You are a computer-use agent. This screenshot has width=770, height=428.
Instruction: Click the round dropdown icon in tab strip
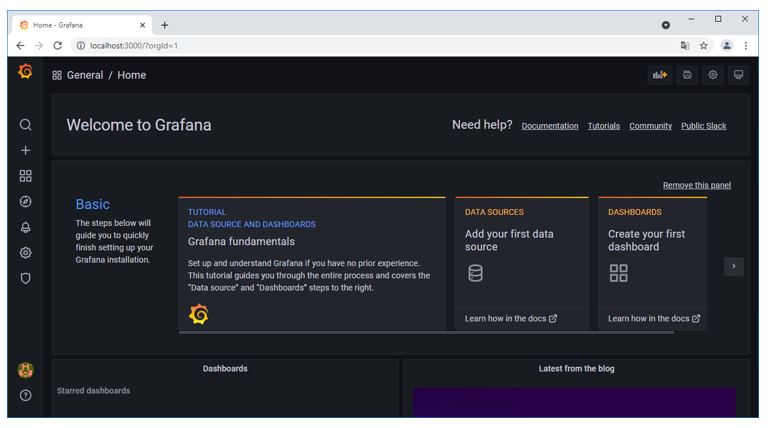pos(666,25)
